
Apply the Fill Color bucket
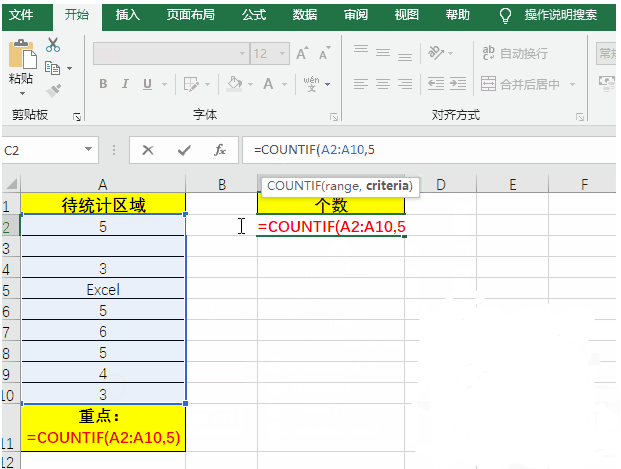tap(234, 84)
